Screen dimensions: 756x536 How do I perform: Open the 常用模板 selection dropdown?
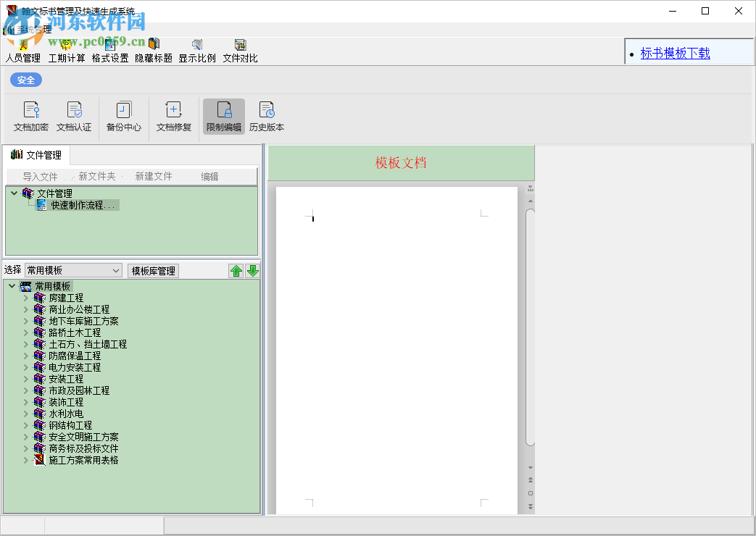click(74, 270)
